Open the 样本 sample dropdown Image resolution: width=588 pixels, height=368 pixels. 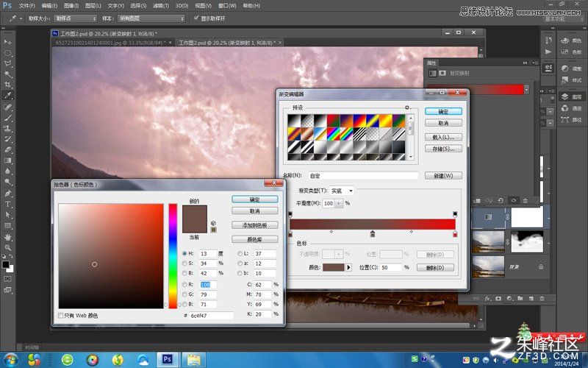151,18
